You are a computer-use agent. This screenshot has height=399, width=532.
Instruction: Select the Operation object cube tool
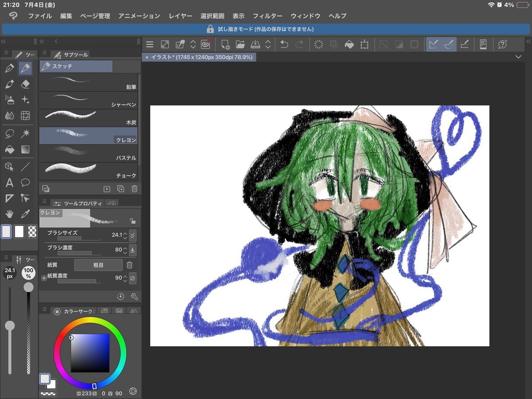tap(9, 167)
